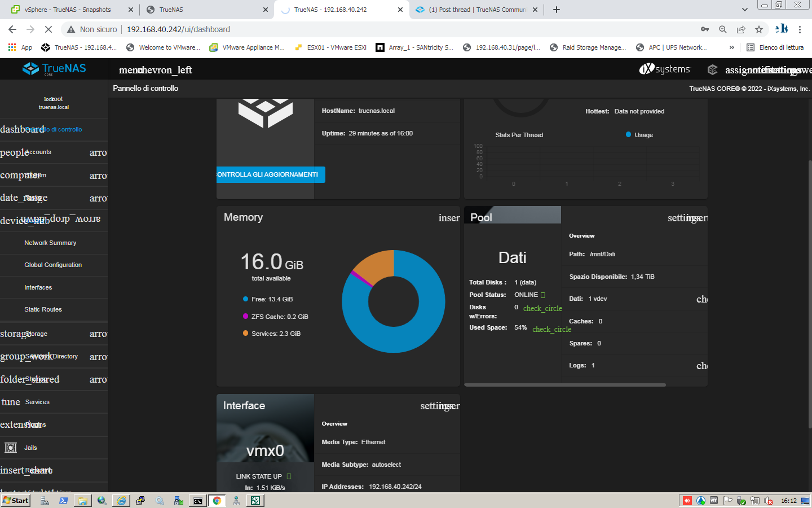Click the saved passwords key icon

[705, 29]
